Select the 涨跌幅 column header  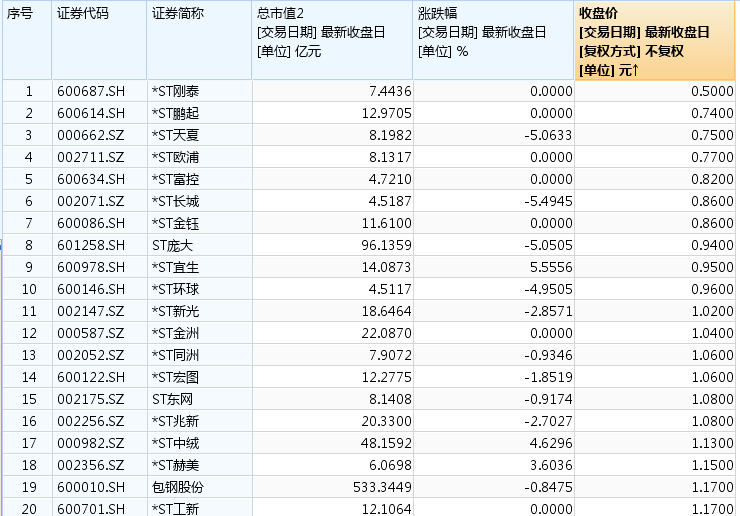pyautogui.click(x=494, y=41)
